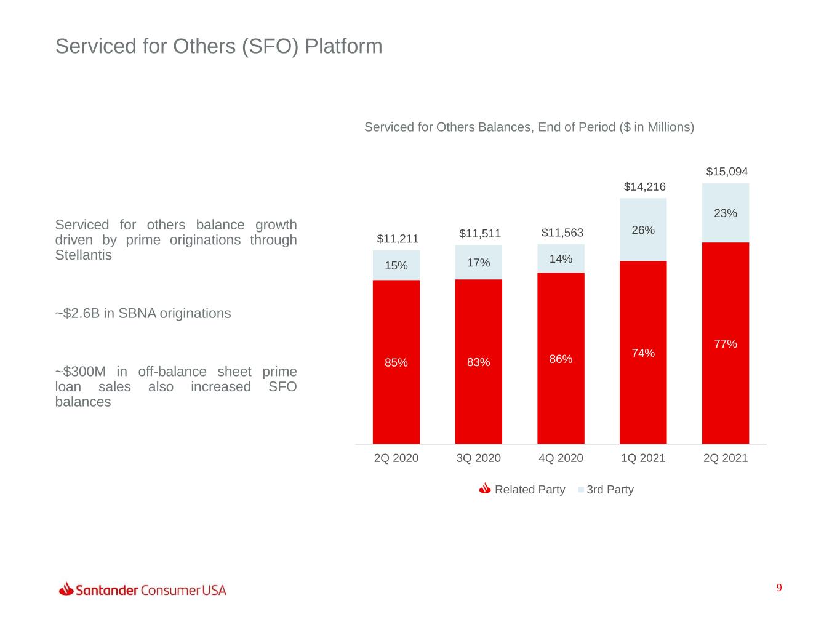Click the off-balance sheet prime loan text
Screen dimensions: 840x630
pos(176,386)
